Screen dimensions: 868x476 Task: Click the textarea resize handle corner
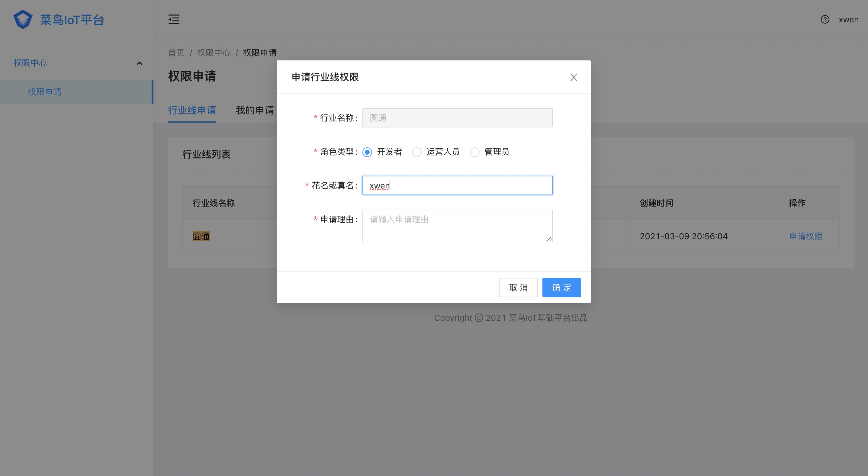549,239
